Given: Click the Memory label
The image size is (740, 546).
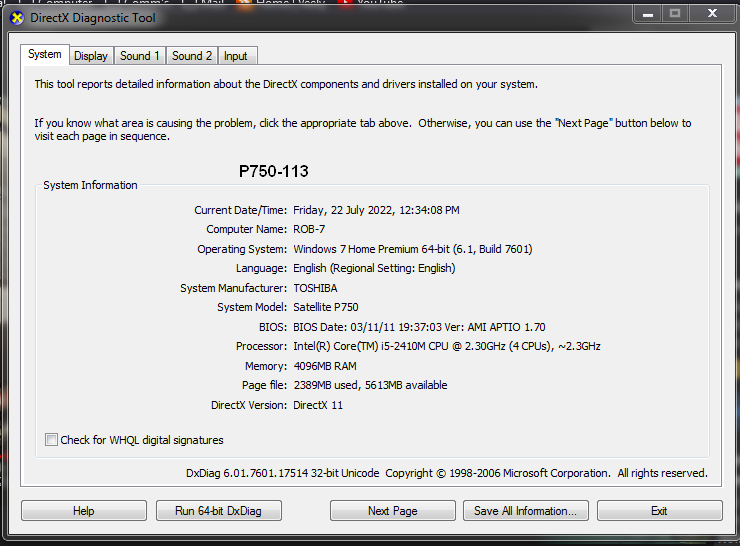Looking at the screenshot, I should click(266, 366).
